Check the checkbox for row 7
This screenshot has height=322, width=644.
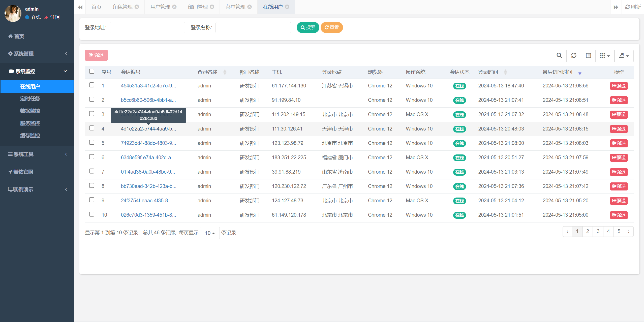92,171
